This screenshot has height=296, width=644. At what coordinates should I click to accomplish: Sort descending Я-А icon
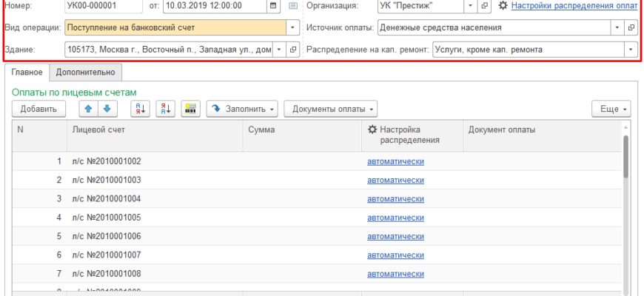[166, 109]
